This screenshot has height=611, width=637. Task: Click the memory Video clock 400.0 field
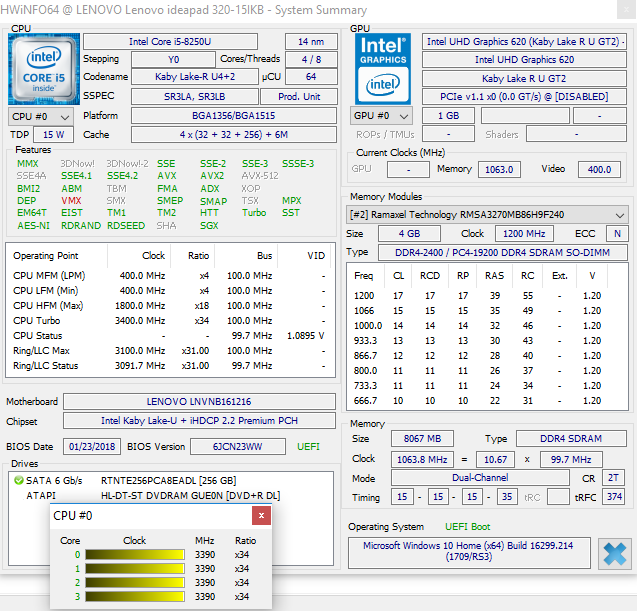(x=599, y=169)
